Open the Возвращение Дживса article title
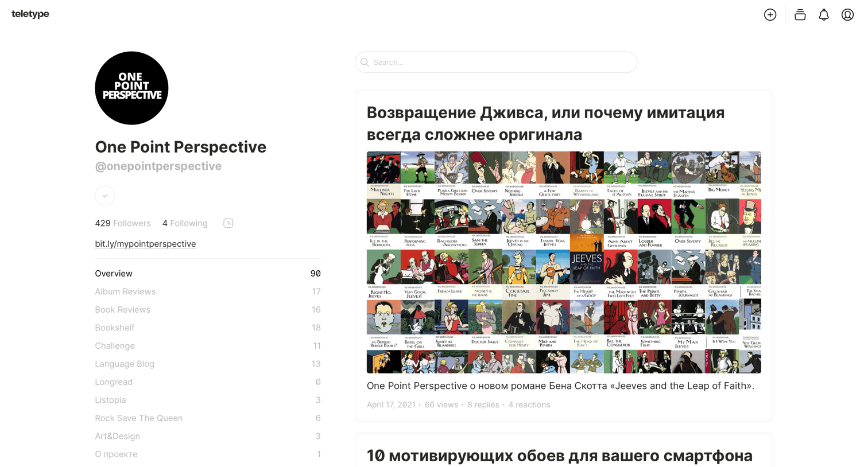The image size is (868, 467). (x=545, y=123)
